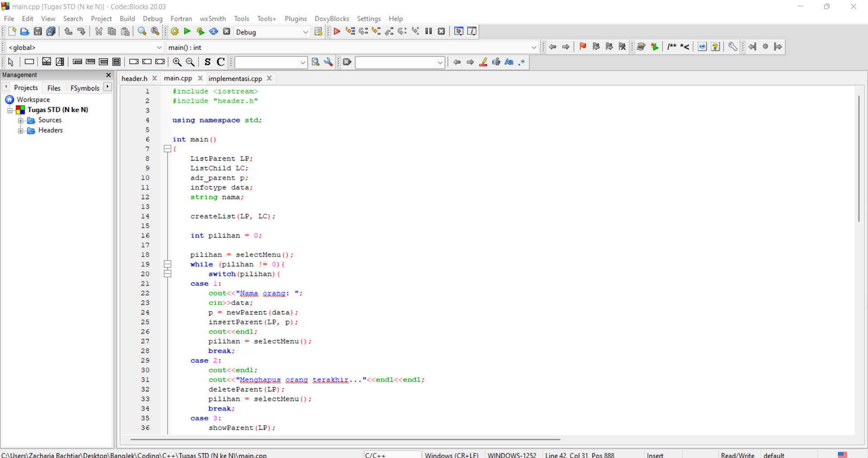Open the Debug build target dropdown
This screenshot has height=458, width=868.
pos(306,32)
